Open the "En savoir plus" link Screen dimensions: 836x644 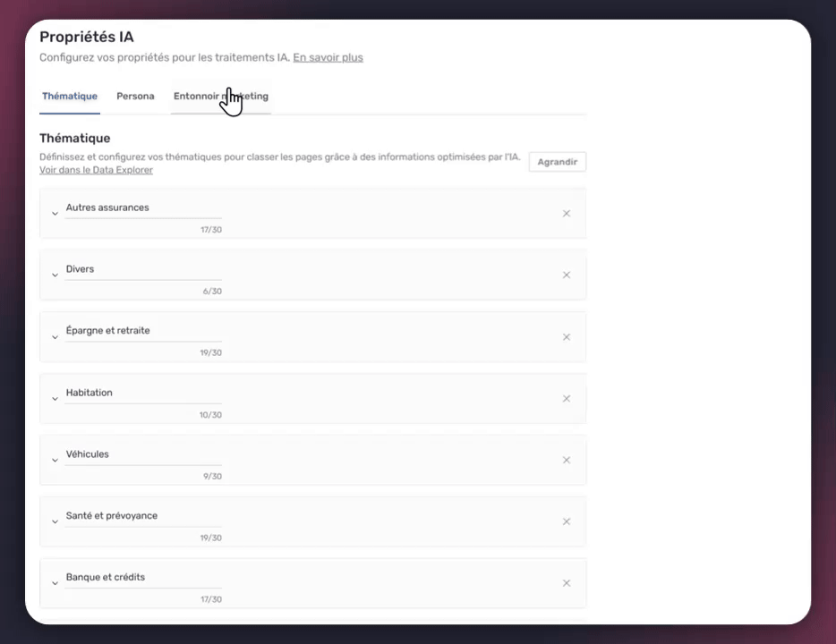pyautogui.click(x=328, y=57)
